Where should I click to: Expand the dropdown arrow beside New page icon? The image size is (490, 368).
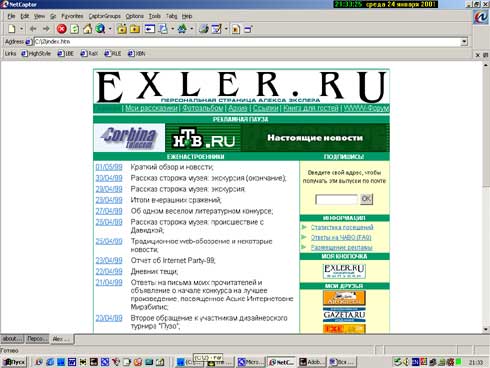point(22,29)
